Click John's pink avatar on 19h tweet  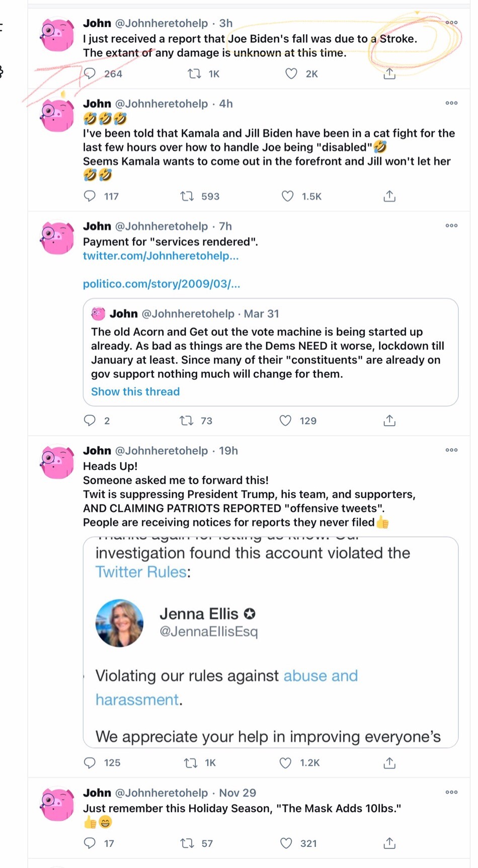pyautogui.click(x=57, y=461)
